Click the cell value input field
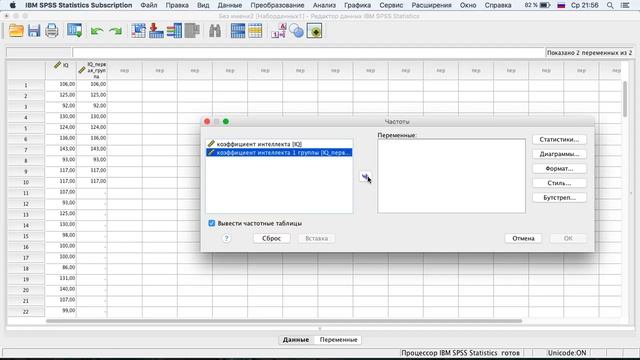This screenshot has height=360, width=640. pos(309,53)
